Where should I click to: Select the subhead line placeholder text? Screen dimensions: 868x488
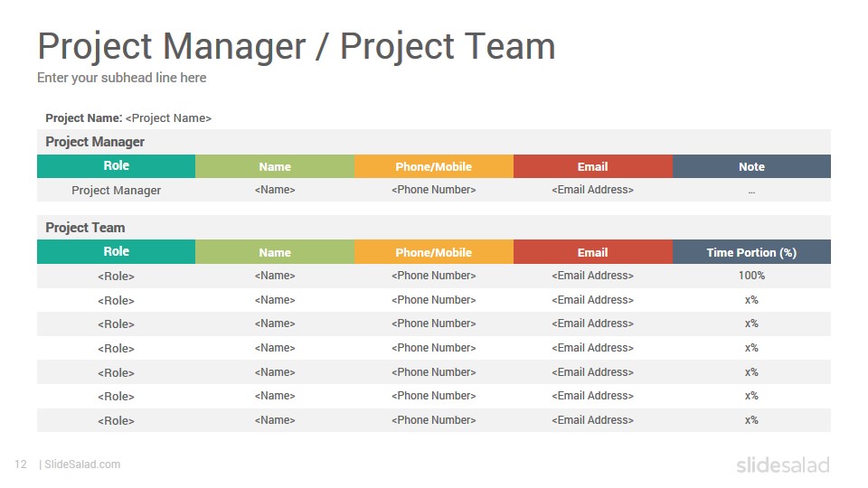pos(122,78)
